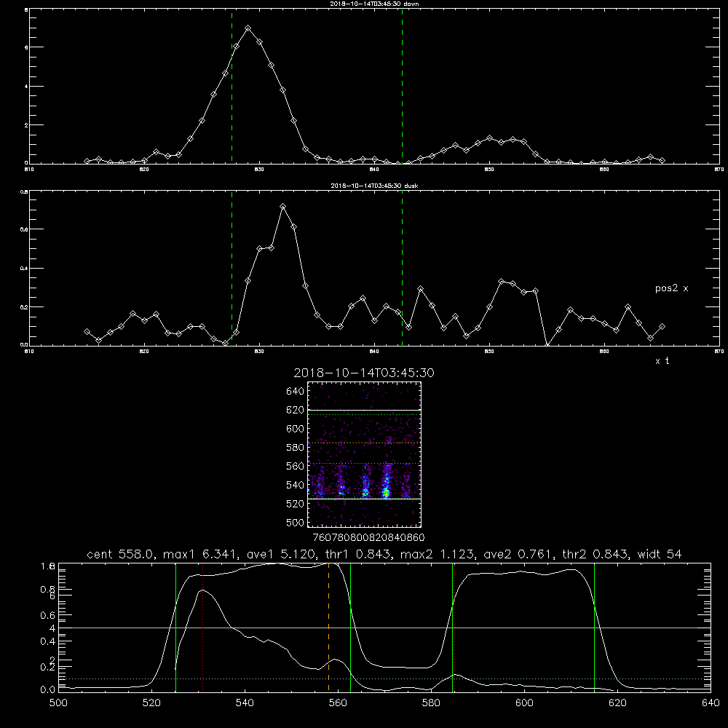Click the green vertical line at 615 in bottom plot
The image size is (728, 728).
click(x=594, y=628)
